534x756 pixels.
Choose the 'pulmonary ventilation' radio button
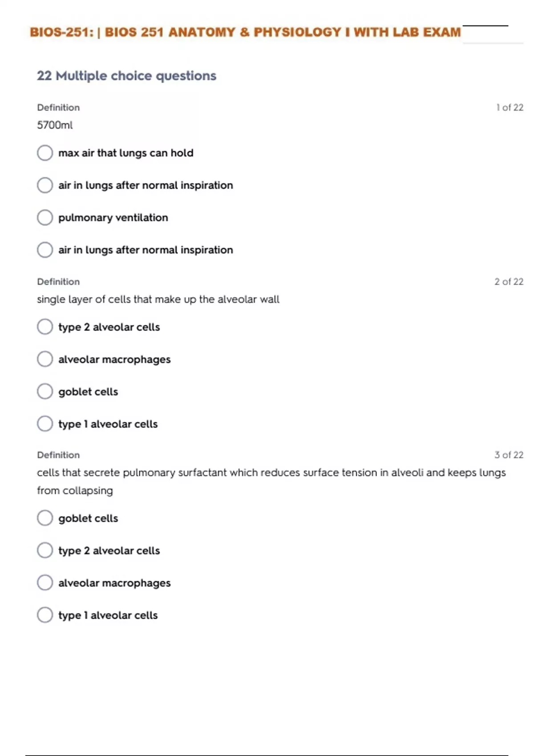coord(45,217)
